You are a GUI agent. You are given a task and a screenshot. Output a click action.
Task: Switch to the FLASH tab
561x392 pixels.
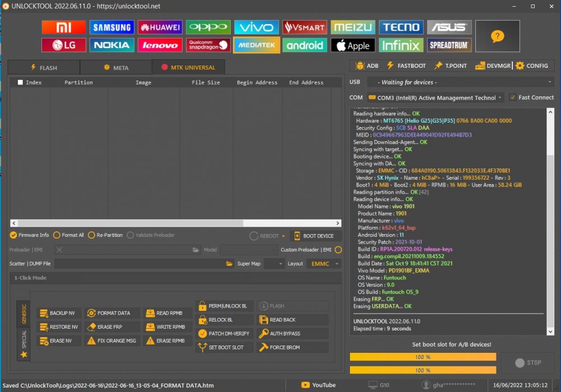pyautogui.click(x=44, y=68)
